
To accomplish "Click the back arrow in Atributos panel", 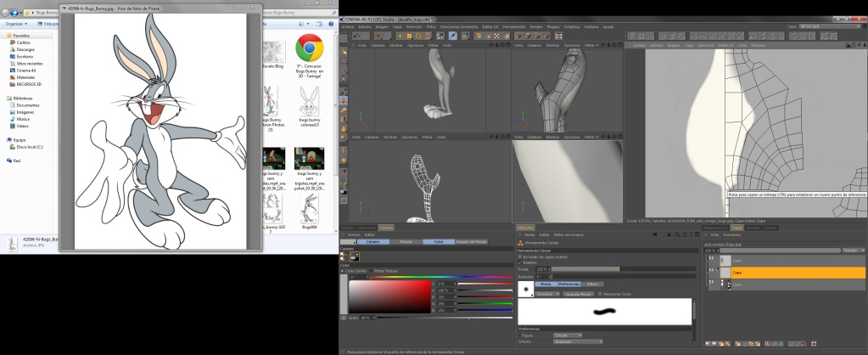I will coord(654,234).
